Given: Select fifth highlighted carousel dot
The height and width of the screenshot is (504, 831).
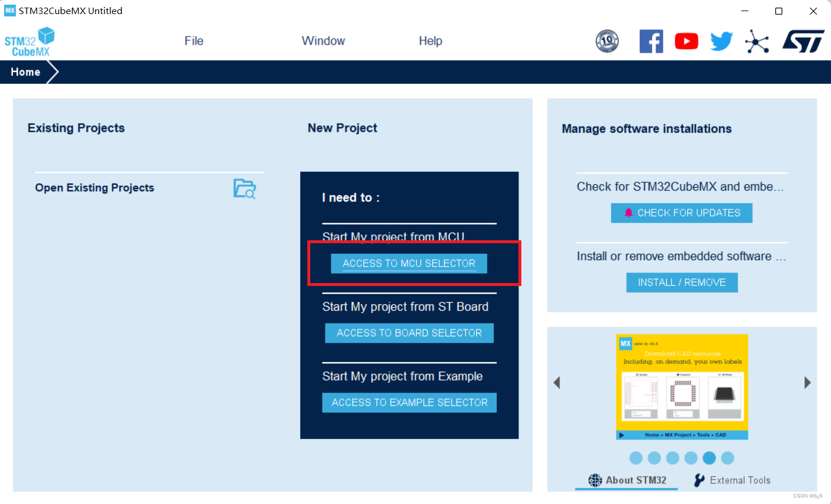Looking at the screenshot, I should coord(709,458).
